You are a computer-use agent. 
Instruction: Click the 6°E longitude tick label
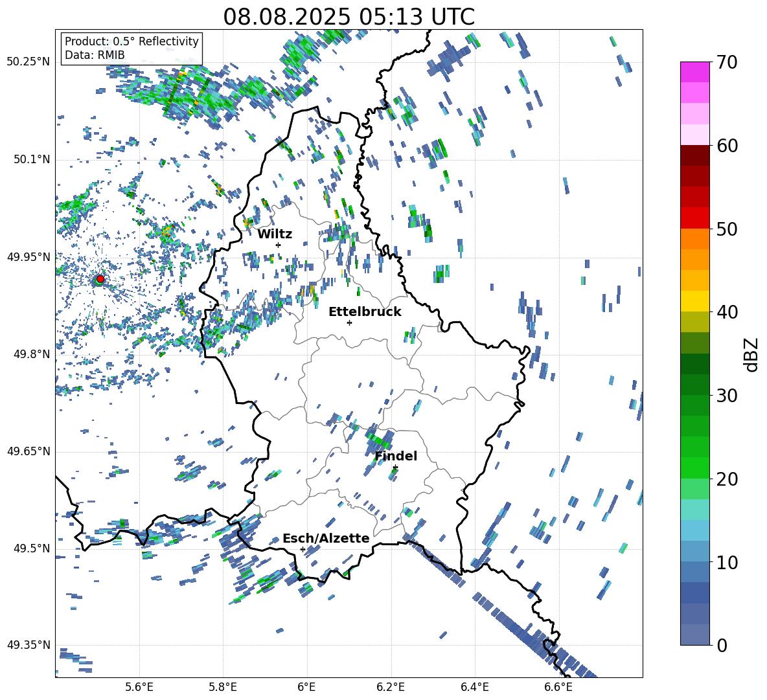[x=306, y=687]
